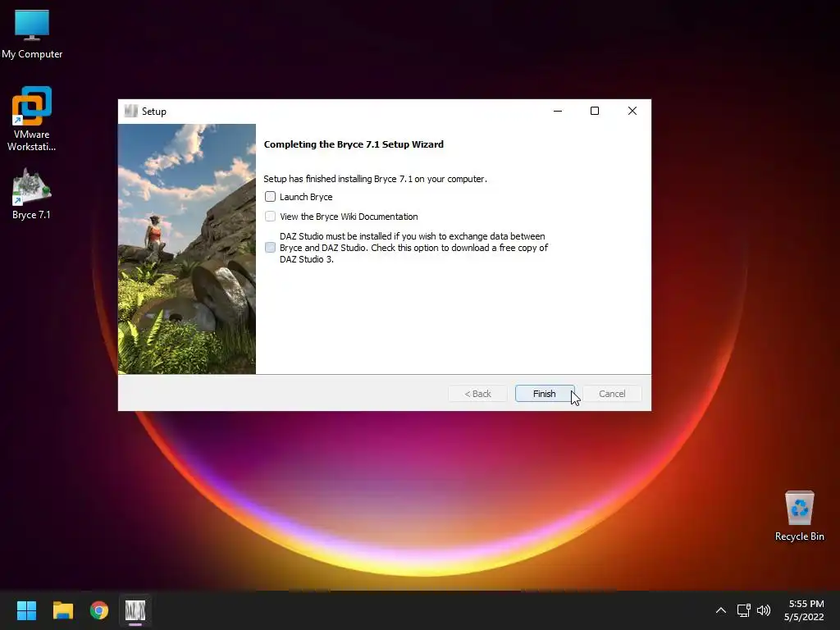Click the Setup window title icon
The image size is (840, 630).
pyautogui.click(x=130, y=111)
